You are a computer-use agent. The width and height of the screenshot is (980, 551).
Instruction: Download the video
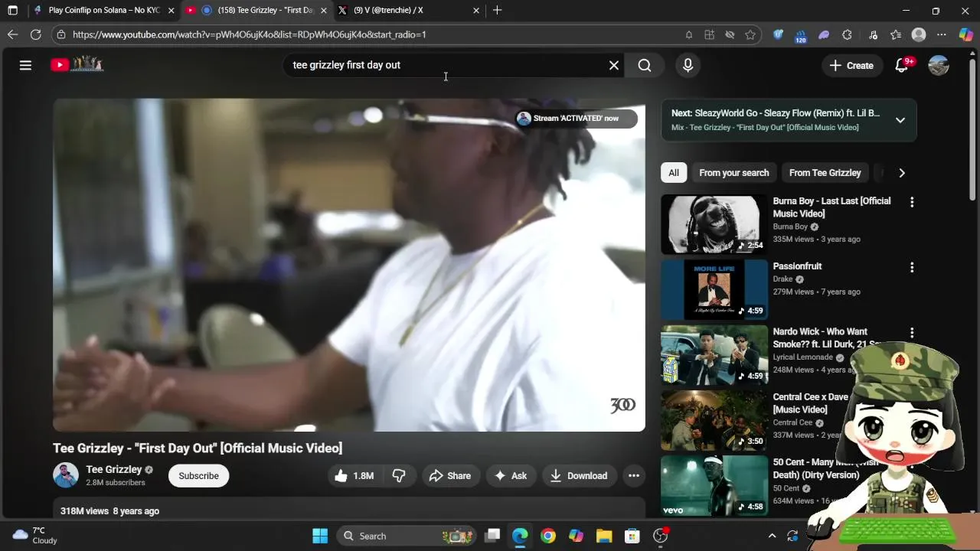click(579, 475)
